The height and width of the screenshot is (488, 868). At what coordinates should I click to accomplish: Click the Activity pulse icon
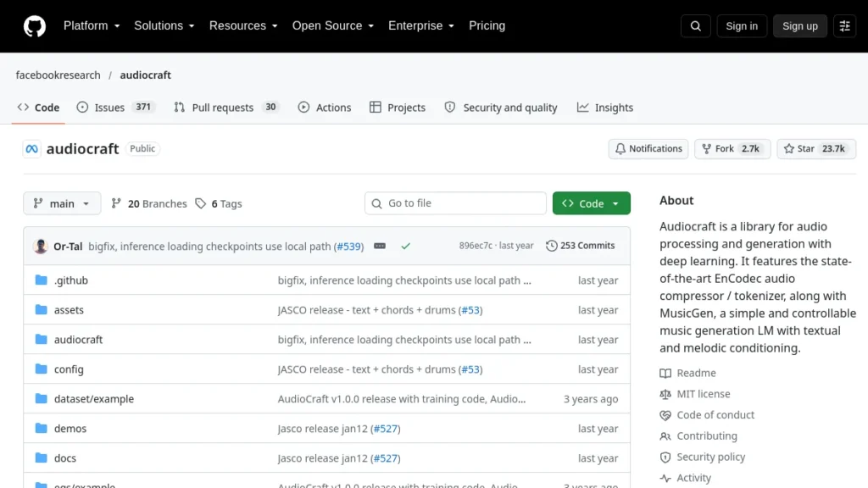point(665,479)
